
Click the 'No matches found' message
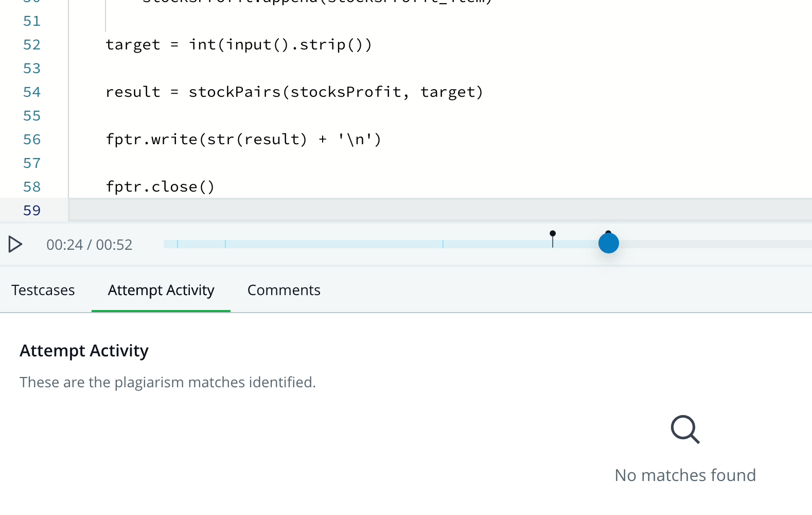685,475
